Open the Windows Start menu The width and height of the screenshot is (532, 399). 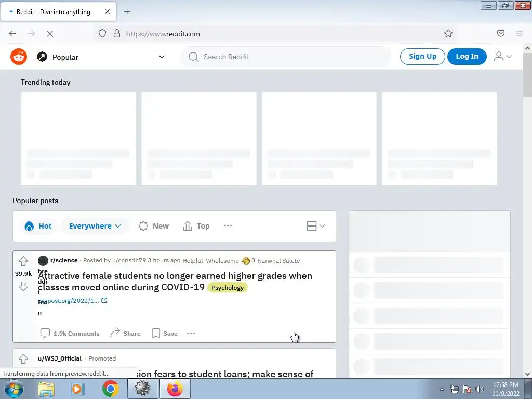[x=14, y=389]
